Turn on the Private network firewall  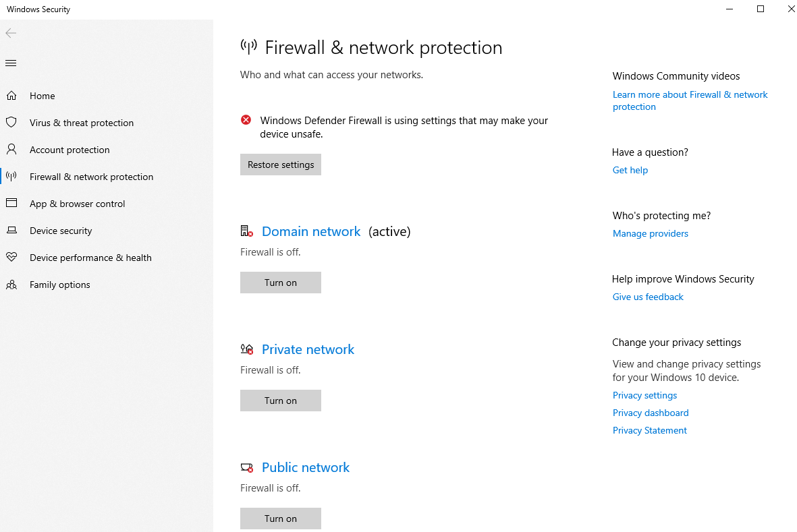coord(280,400)
